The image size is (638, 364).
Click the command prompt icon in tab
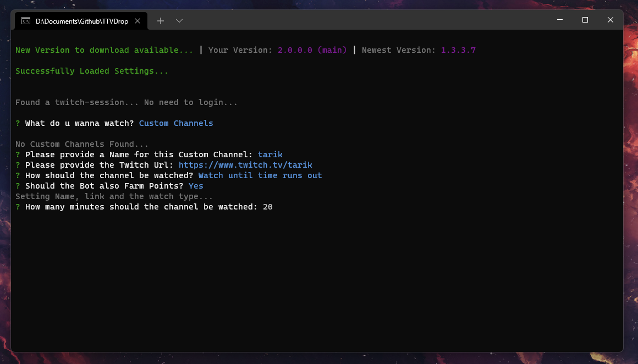tap(26, 21)
